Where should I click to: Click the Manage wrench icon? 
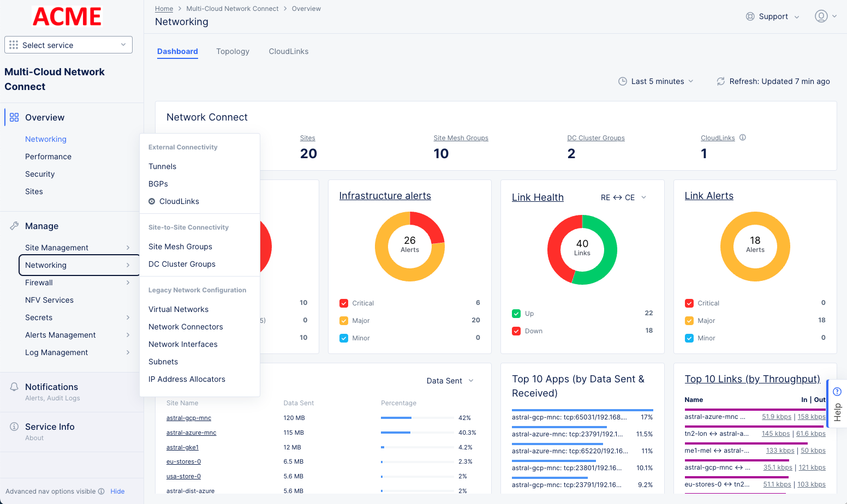(x=13, y=225)
